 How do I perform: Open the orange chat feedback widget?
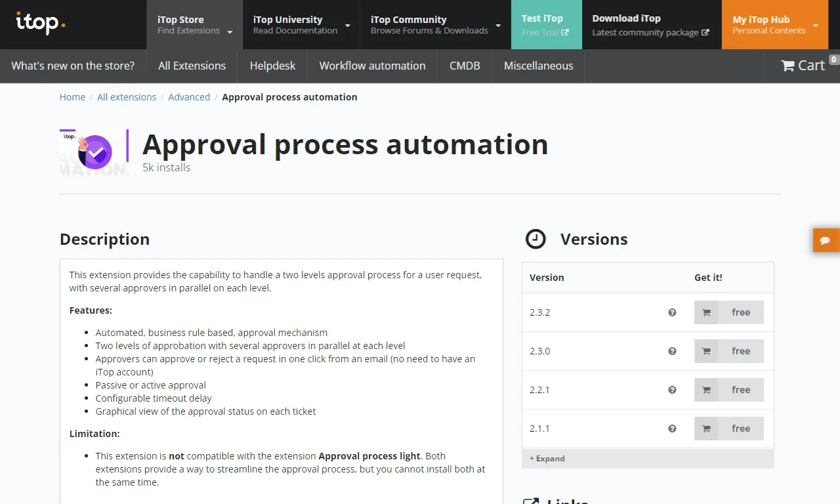(826, 240)
